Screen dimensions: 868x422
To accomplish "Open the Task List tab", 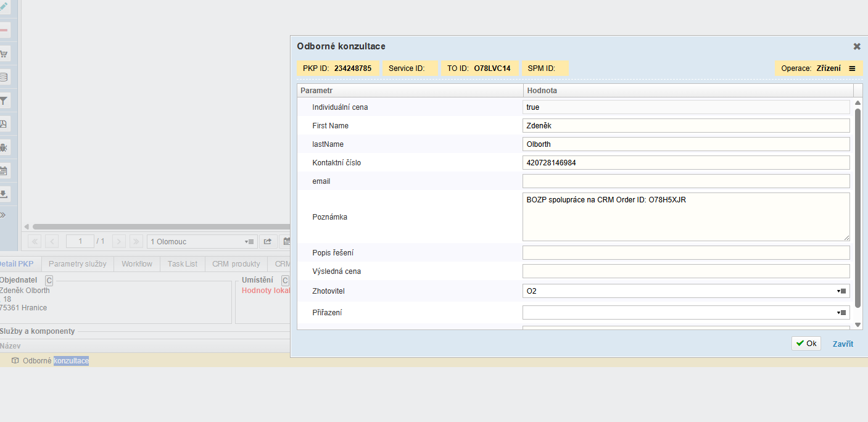I will pyautogui.click(x=183, y=264).
